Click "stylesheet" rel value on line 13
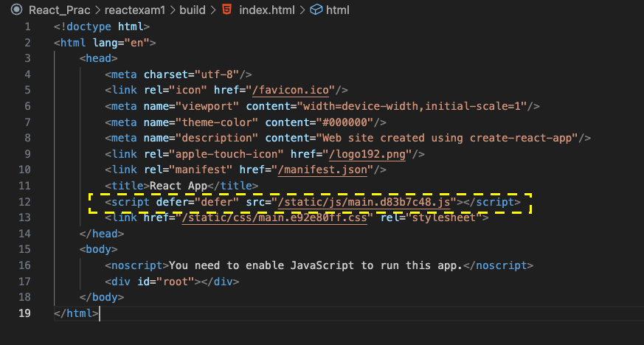644x345 pixels. pos(444,217)
